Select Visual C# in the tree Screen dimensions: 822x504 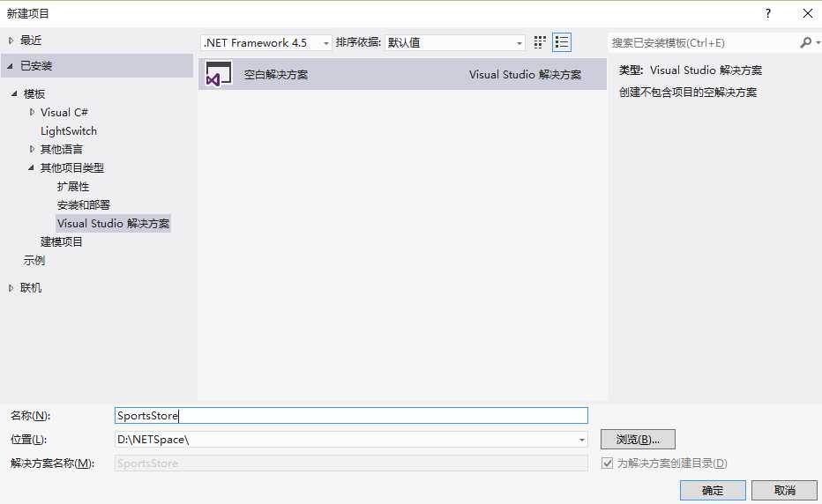(x=64, y=112)
